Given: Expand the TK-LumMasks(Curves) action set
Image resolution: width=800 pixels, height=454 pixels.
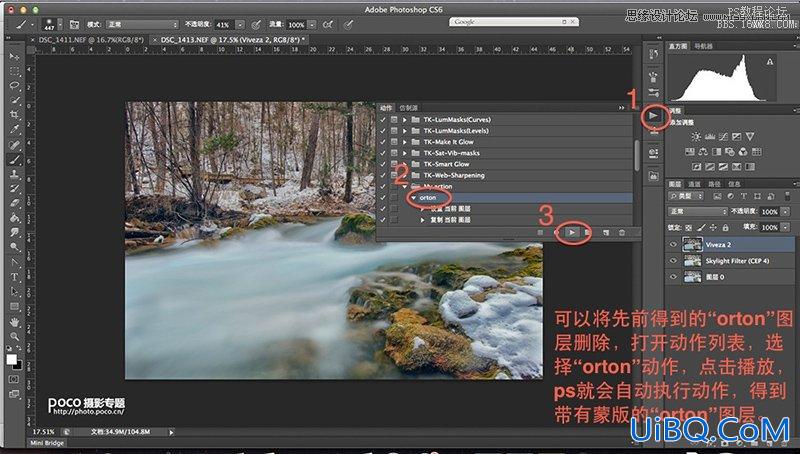Looking at the screenshot, I should [x=405, y=120].
